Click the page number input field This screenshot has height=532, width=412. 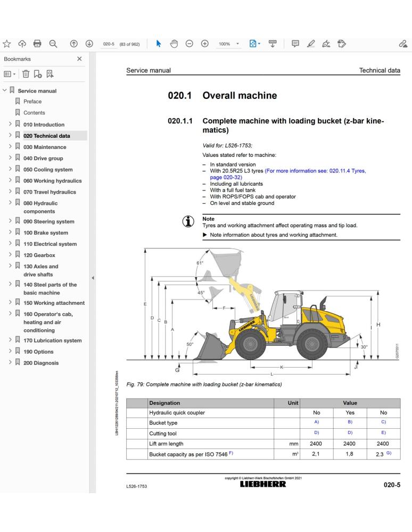pos(109,44)
